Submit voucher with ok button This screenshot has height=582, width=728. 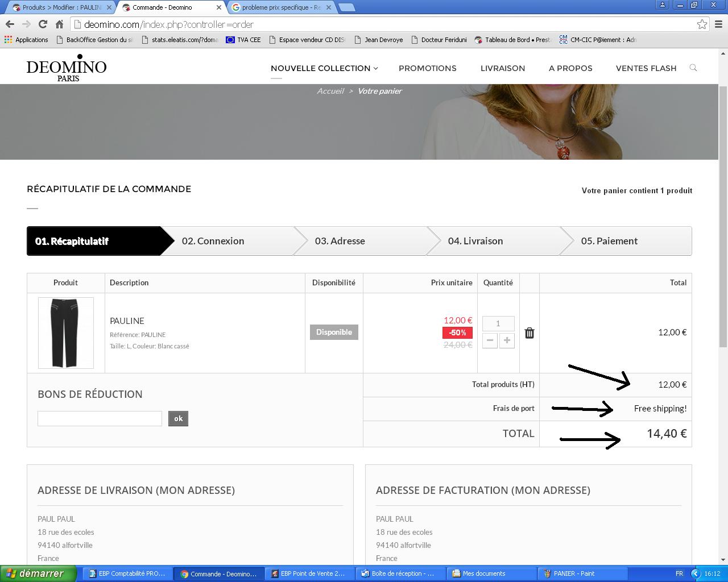coord(178,419)
